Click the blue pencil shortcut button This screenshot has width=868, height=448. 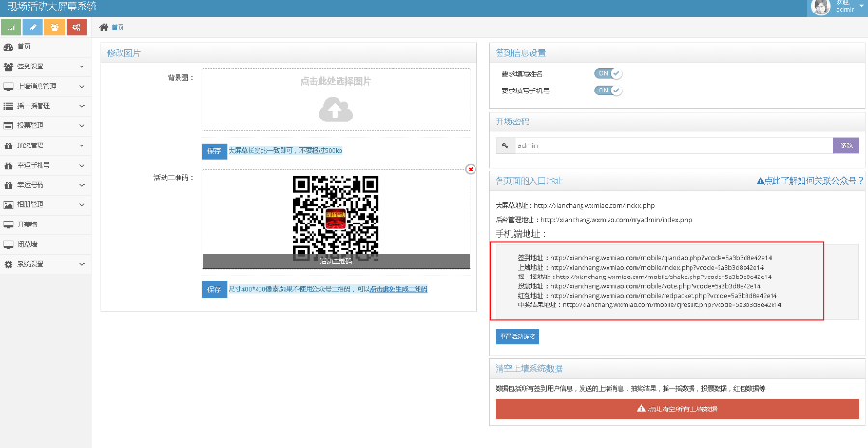(x=33, y=27)
